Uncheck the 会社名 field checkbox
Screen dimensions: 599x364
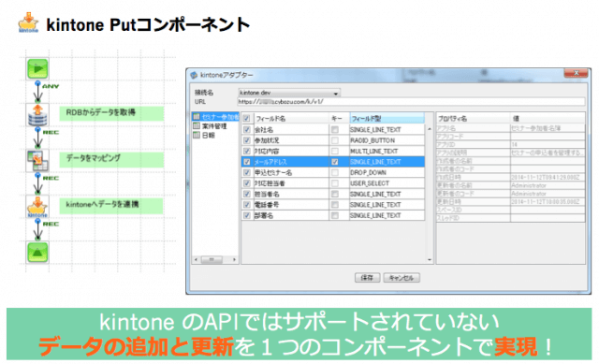click(x=247, y=129)
